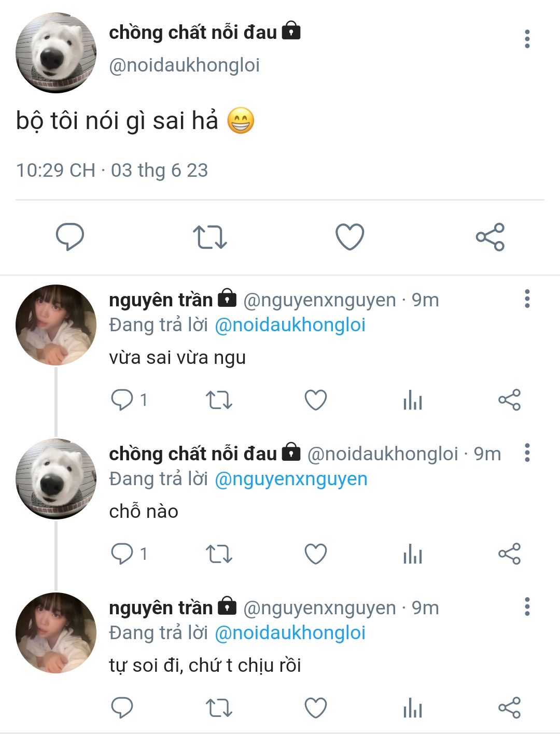This screenshot has width=560, height=734.
Task: Like the main tweet with heart icon
Action: coord(350,237)
